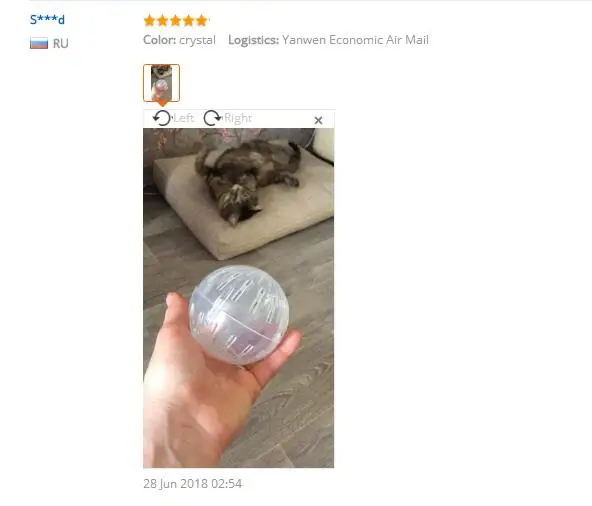Screen dimensions: 592x506
Task: Click the review date 28 Jun 2018
Action: pyautogui.click(x=193, y=484)
